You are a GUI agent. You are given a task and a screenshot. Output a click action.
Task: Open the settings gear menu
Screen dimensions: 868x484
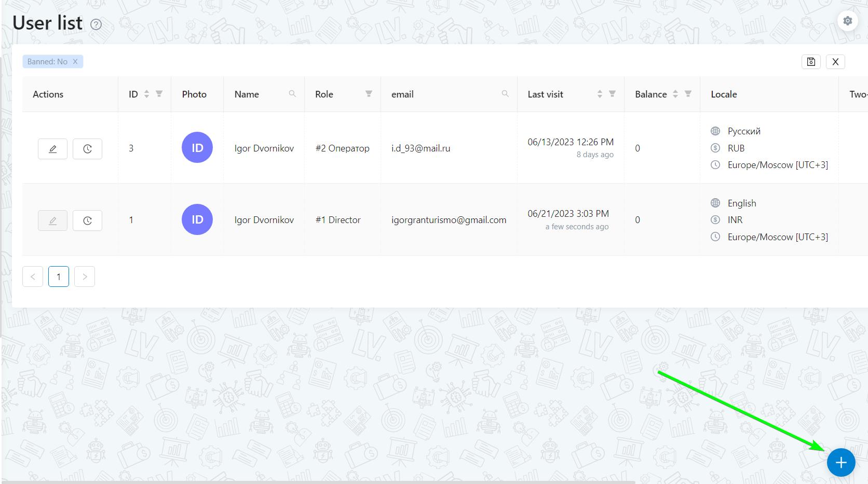click(847, 21)
